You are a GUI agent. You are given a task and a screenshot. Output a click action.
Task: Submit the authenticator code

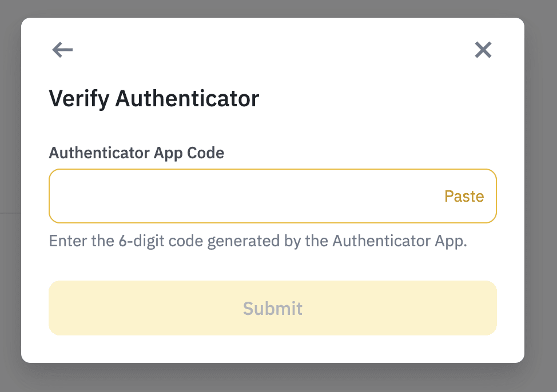[x=272, y=308]
